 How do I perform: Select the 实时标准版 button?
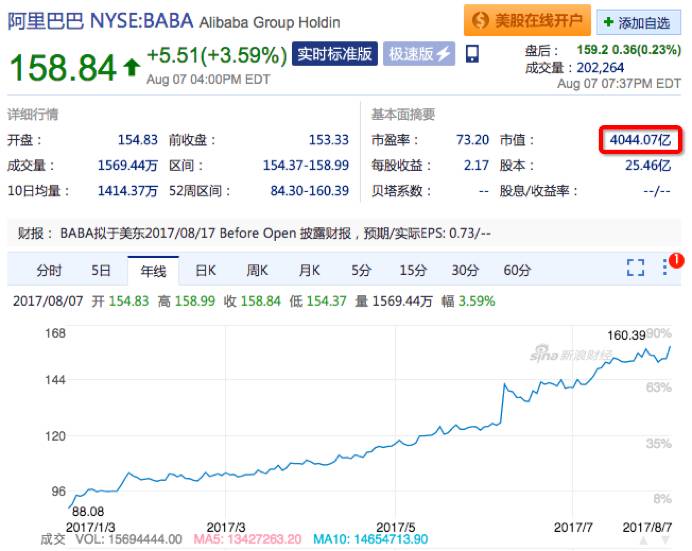335,54
